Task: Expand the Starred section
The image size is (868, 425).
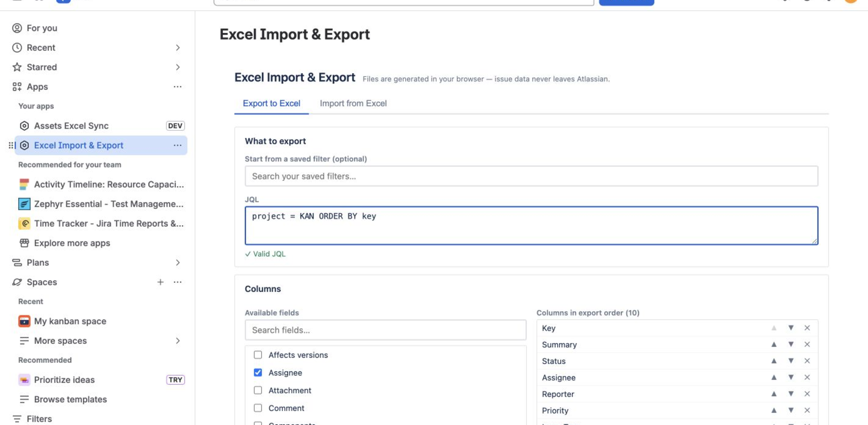Action: pos(177,67)
